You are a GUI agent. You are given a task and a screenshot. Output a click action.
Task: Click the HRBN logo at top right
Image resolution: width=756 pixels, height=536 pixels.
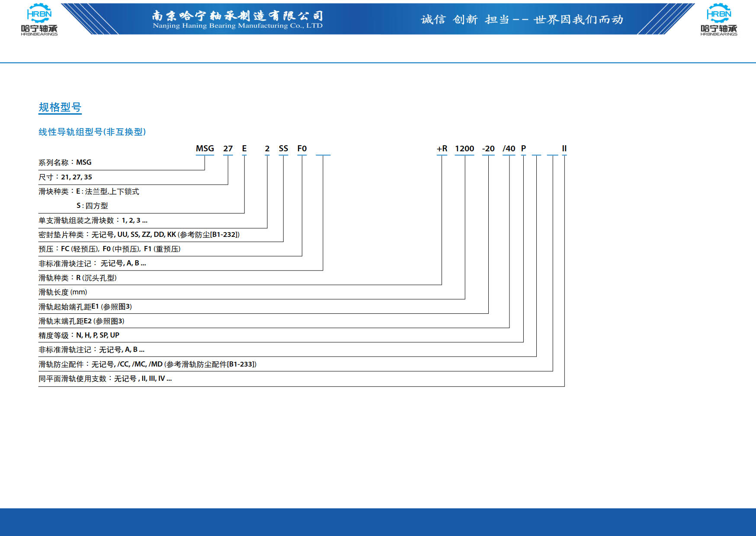pyautogui.click(x=719, y=19)
